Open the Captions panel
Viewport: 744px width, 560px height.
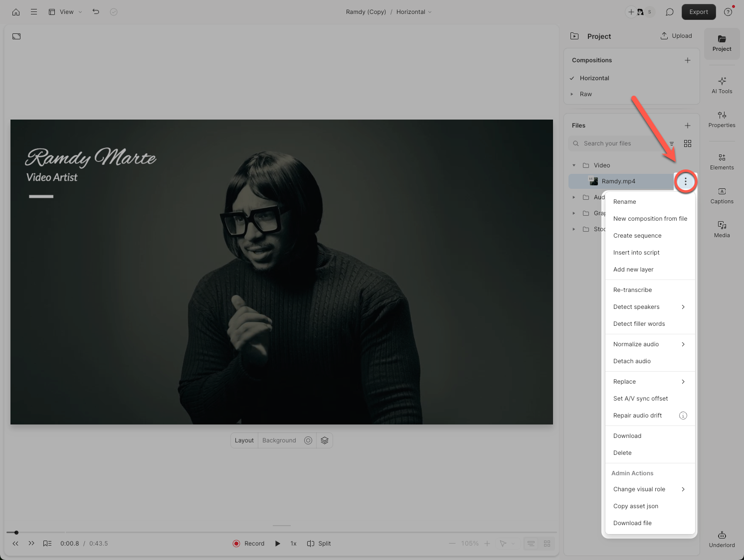pyautogui.click(x=722, y=195)
